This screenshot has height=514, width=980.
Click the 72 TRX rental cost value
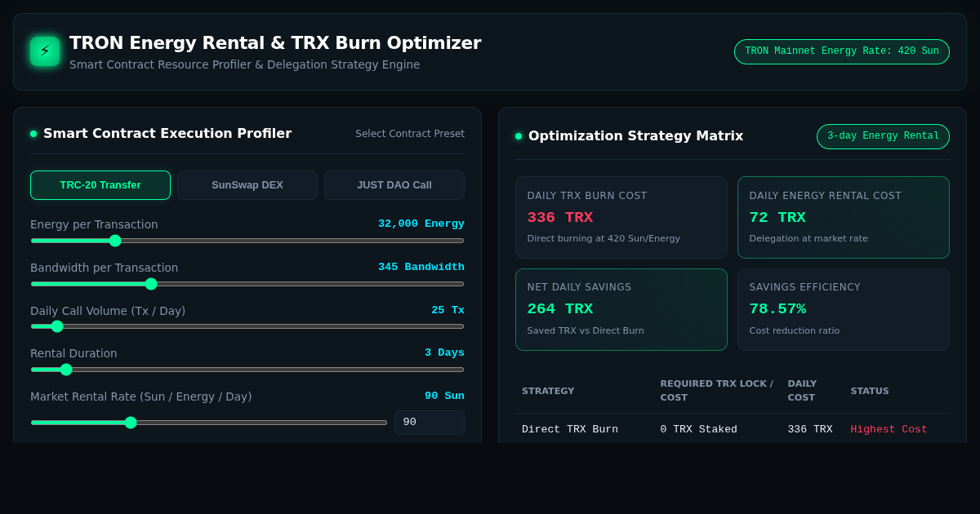point(777,218)
